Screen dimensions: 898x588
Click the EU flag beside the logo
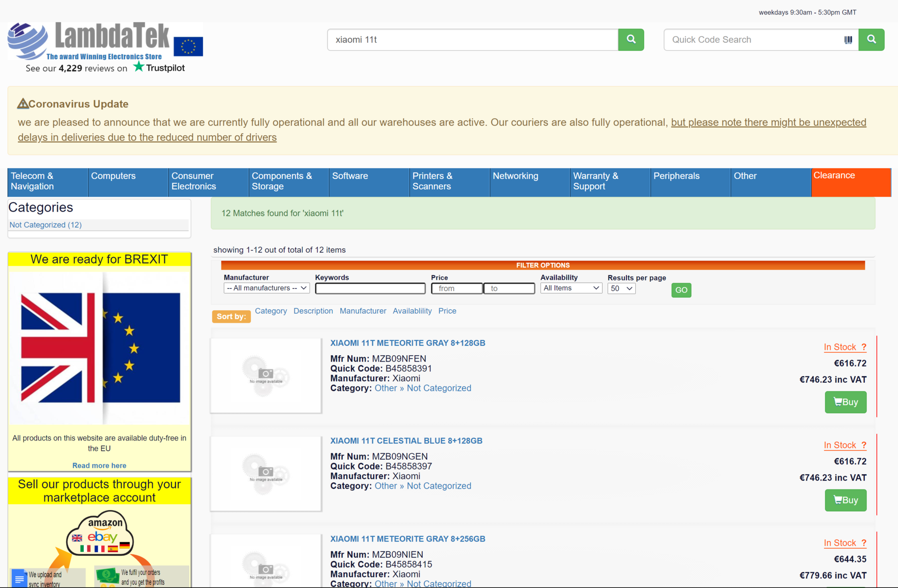pos(188,47)
